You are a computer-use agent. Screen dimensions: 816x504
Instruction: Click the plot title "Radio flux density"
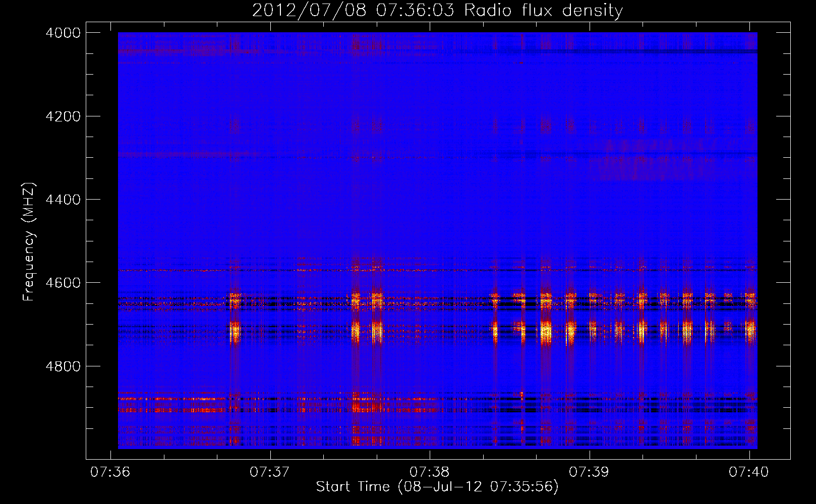544,11
